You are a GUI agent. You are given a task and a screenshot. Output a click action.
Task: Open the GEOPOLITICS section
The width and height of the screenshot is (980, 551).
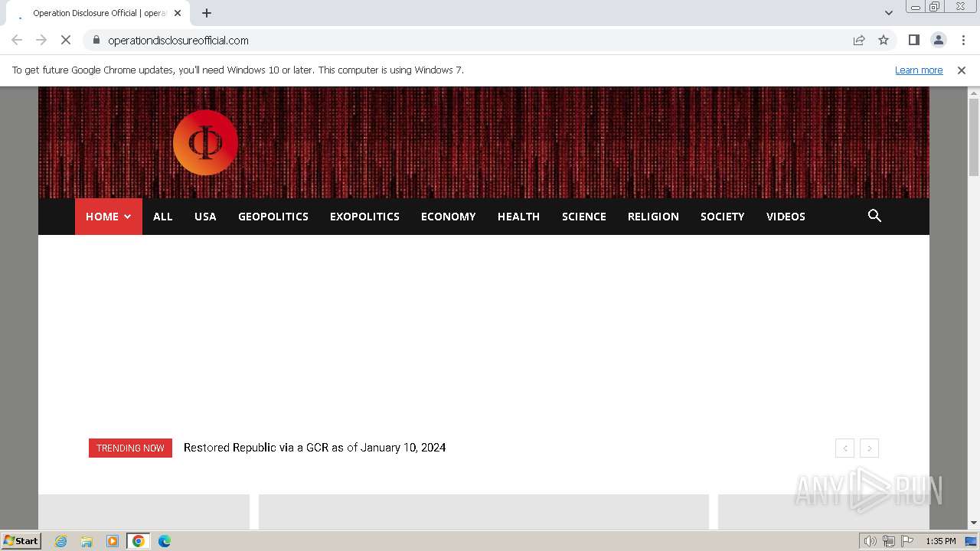pyautogui.click(x=273, y=217)
